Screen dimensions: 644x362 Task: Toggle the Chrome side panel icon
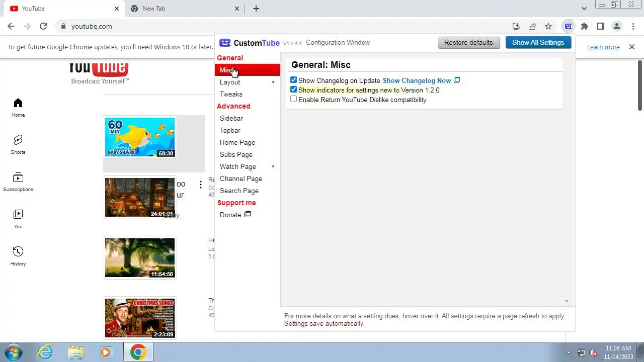tap(601, 26)
